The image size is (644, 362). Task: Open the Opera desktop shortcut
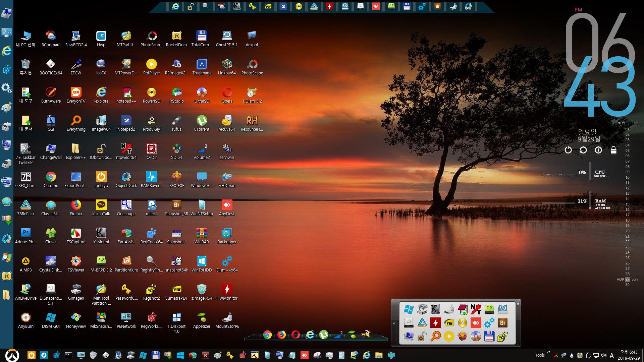227,95
